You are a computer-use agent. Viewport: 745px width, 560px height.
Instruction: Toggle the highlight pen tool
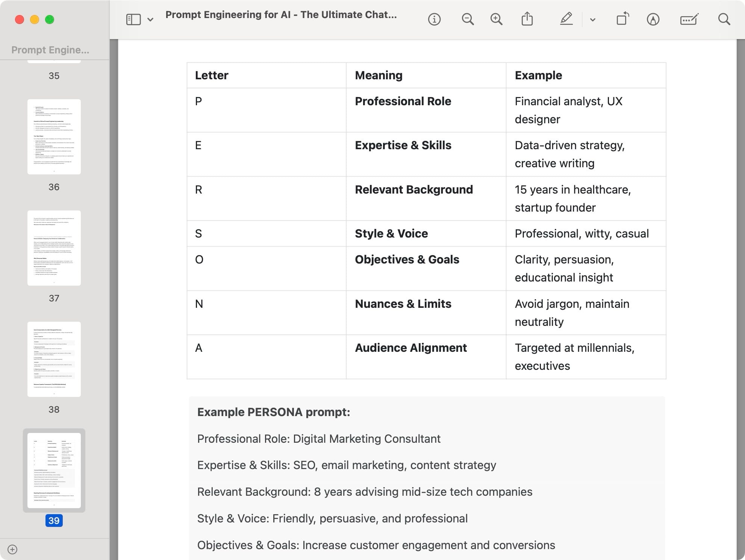566,19
